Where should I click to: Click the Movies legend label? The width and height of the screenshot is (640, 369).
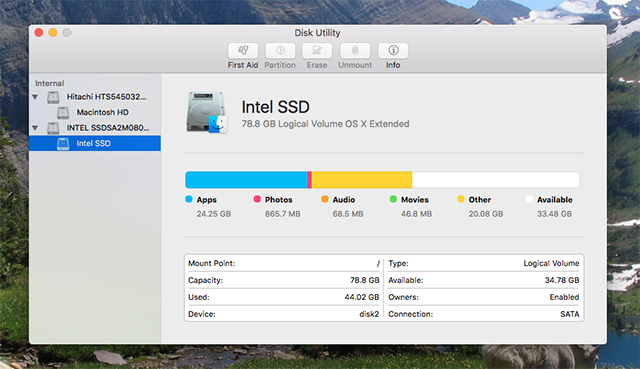click(x=415, y=200)
